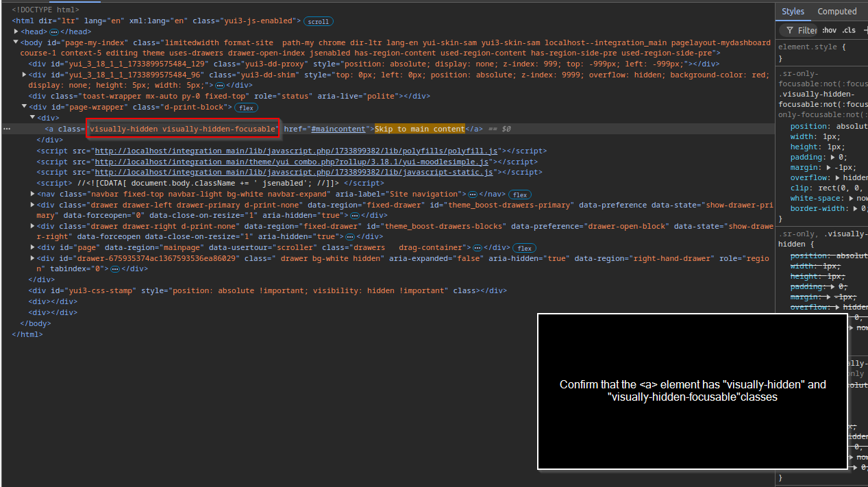Click the "Skip to main content" text

tap(419, 129)
